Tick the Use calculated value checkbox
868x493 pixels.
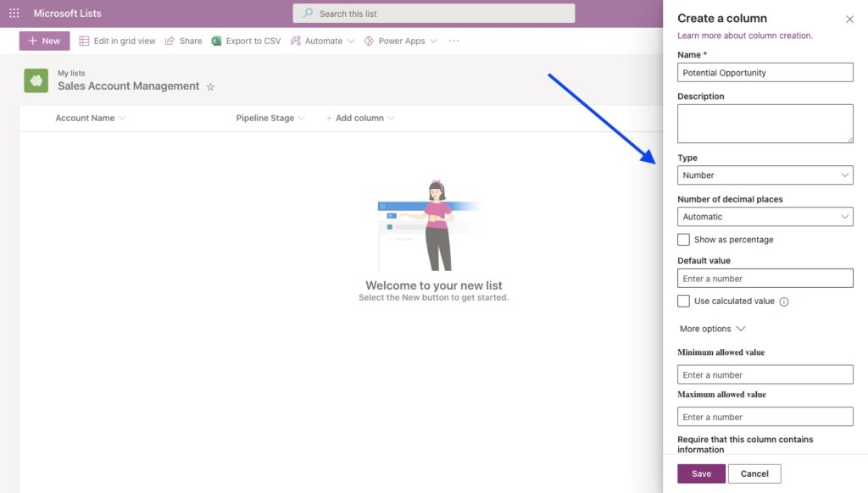[x=684, y=301]
